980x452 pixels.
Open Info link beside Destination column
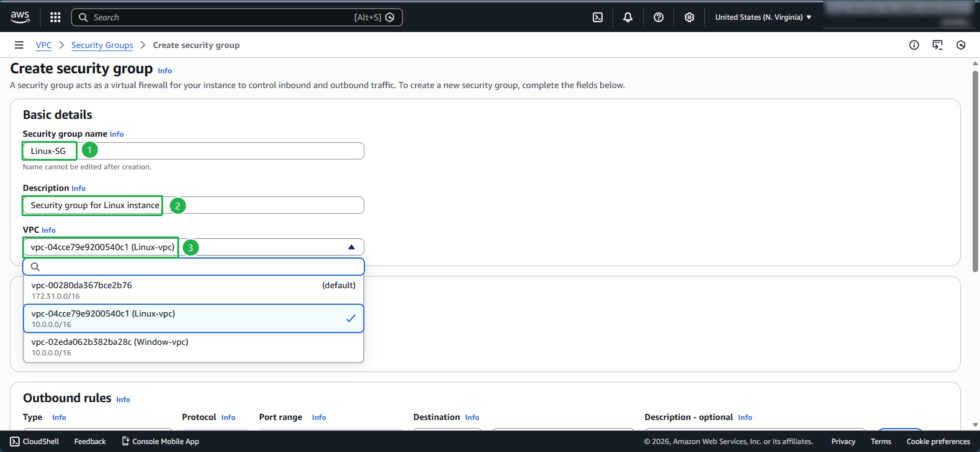click(x=472, y=418)
